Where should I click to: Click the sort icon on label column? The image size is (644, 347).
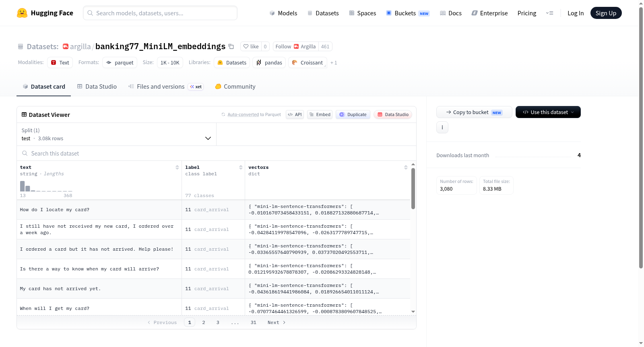(241, 167)
